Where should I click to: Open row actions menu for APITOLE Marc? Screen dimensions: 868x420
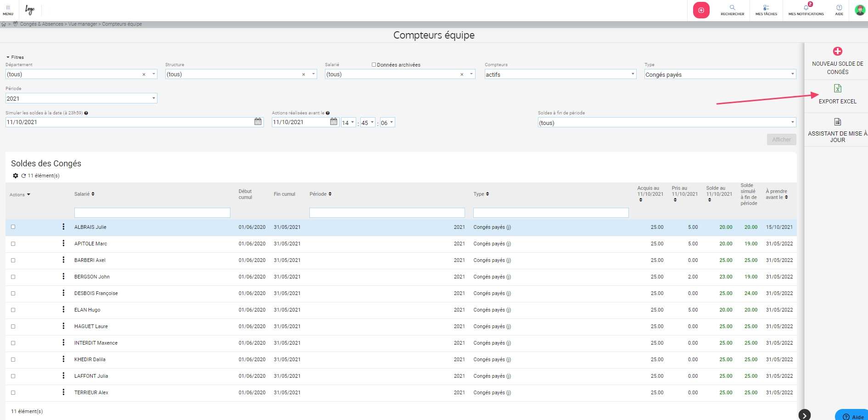point(63,243)
